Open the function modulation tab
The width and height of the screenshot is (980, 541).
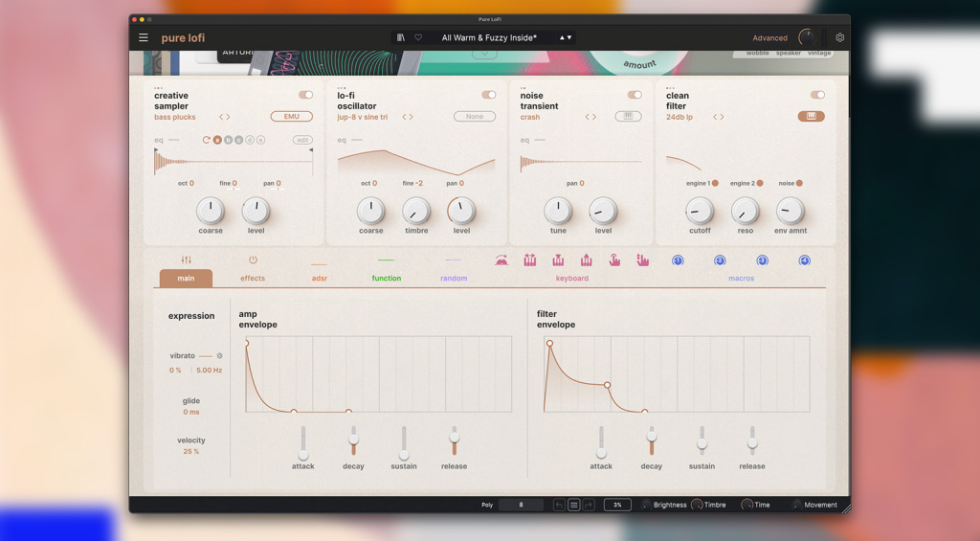point(387,279)
